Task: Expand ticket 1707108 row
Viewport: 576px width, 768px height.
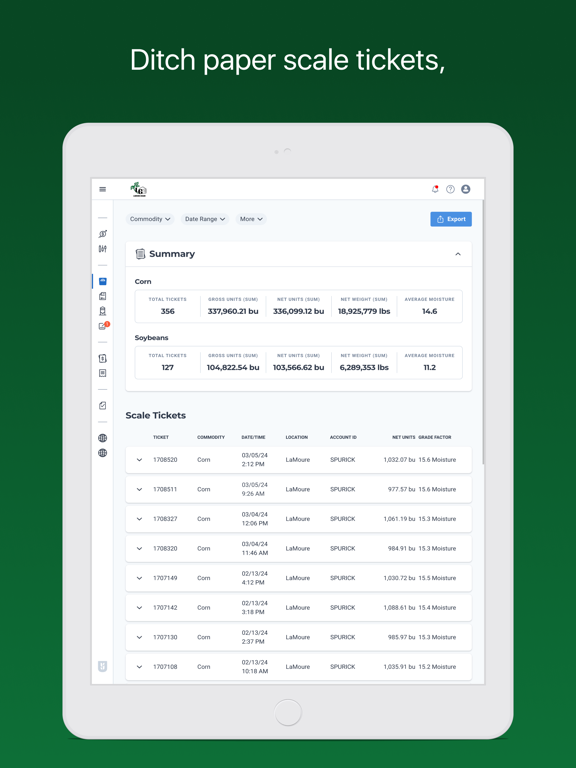Action: tap(140, 667)
